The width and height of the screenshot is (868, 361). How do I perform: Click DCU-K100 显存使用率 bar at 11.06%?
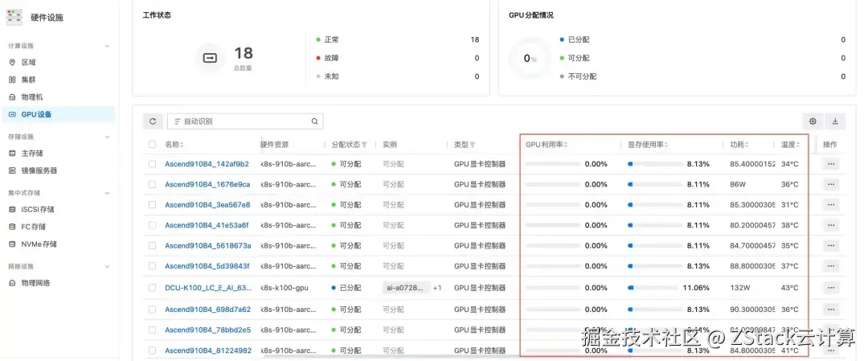click(653, 288)
